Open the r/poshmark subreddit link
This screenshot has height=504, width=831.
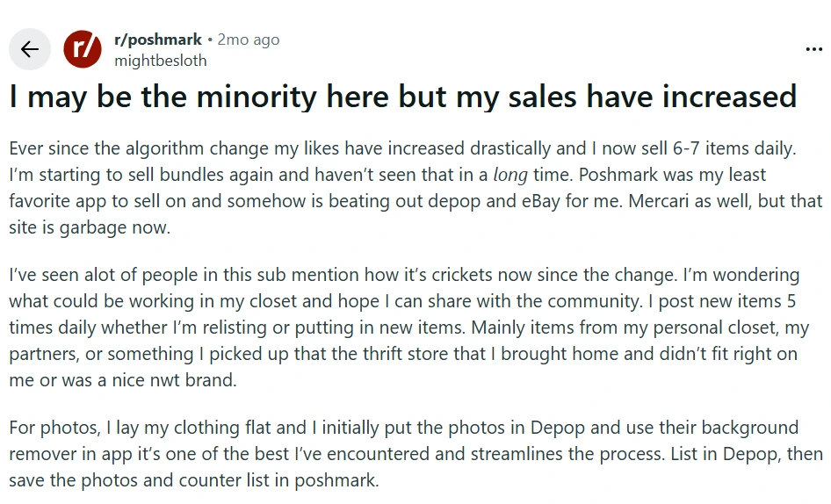coord(158,40)
